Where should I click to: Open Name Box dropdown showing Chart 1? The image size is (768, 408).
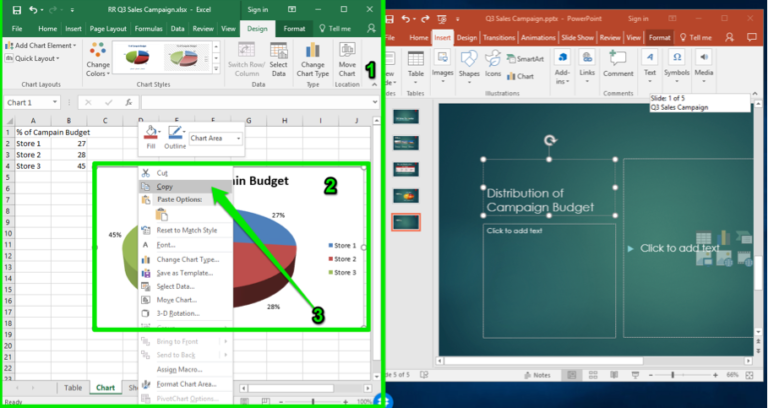point(55,102)
